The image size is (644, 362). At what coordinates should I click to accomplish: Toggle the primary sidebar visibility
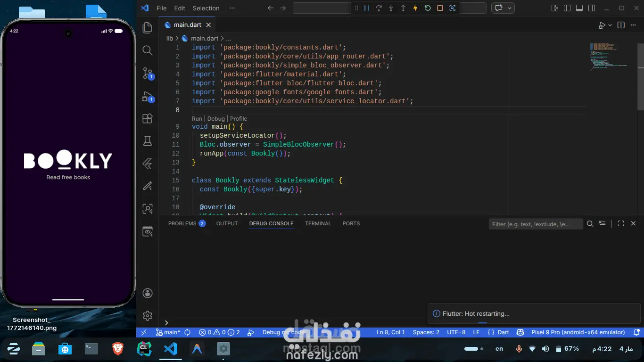click(567, 8)
